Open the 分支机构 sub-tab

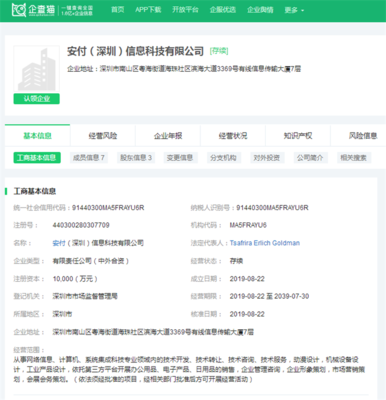click(224, 158)
